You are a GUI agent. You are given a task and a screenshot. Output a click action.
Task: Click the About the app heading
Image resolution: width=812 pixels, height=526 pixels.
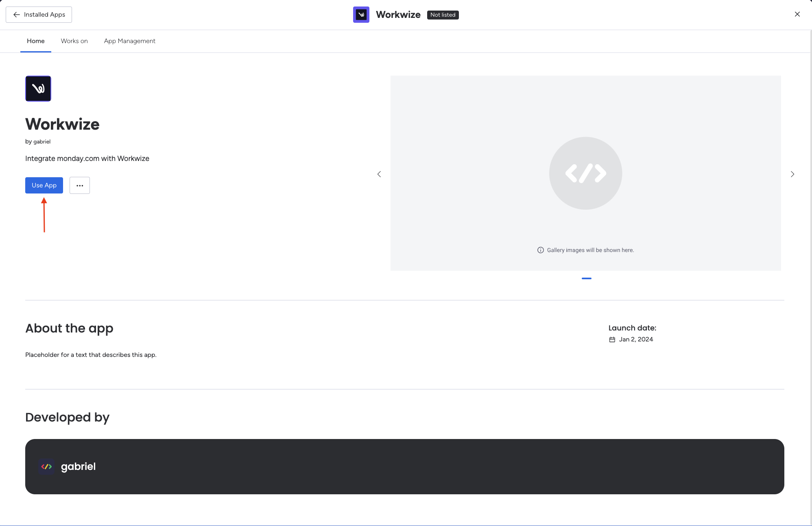pos(69,328)
